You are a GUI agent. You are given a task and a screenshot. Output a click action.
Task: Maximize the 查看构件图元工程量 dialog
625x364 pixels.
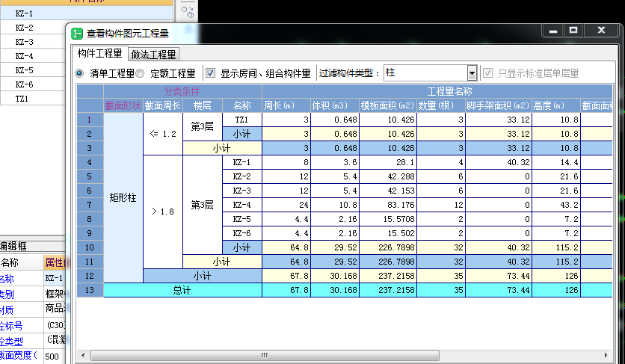click(x=573, y=31)
